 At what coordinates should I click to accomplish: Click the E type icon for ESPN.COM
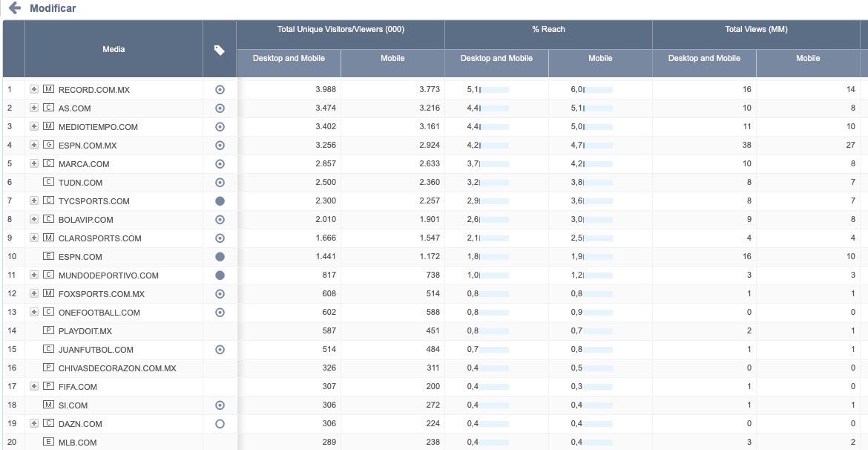click(x=48, y=257)
